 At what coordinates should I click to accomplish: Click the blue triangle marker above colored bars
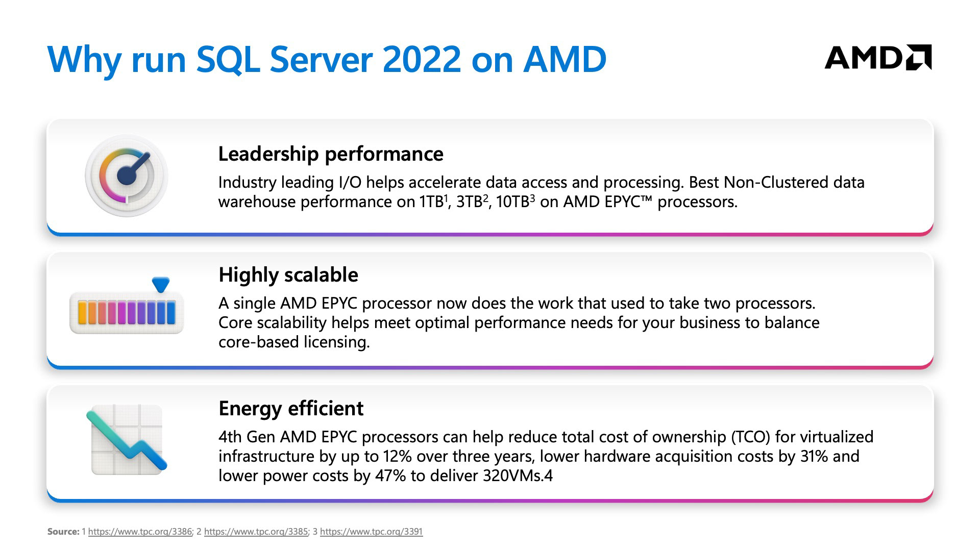click(x=161, y=284)
